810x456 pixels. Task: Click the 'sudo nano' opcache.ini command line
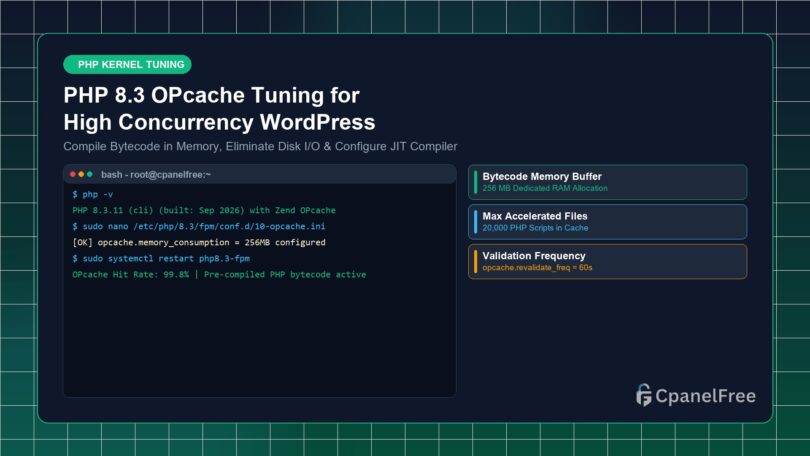[x=198, y=226]
